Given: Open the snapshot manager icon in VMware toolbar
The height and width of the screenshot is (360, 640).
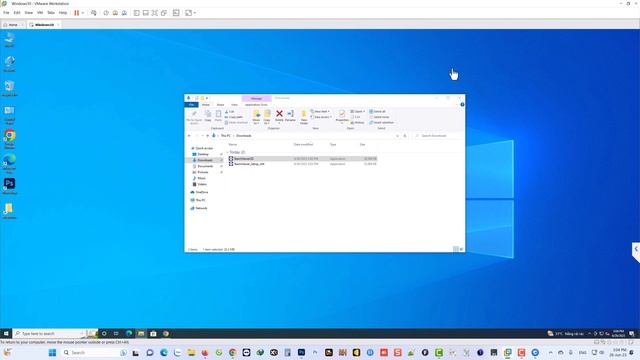Looking at the screenshot, I should tap(124, 13).
